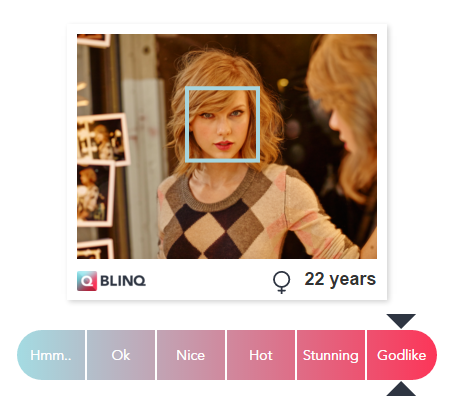Click the bottom-left partial polaroid snapshot
470x417 pixels.
click(x=95, y=249)
